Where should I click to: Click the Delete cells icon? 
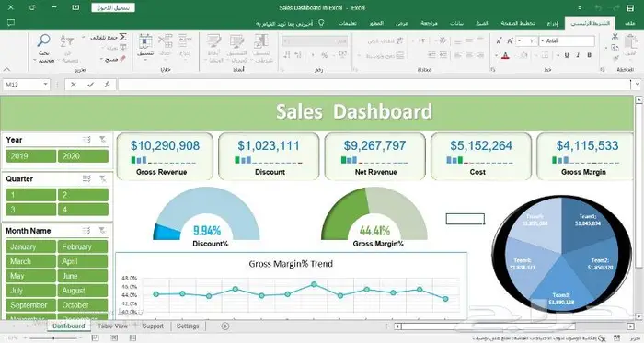pyautogui.click(x=165, y=41)
